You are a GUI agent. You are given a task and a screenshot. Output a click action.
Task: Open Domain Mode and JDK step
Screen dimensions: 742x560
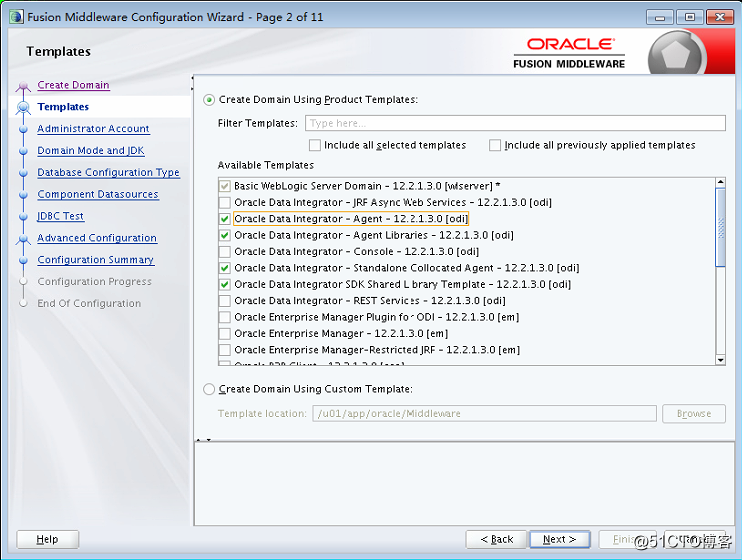pos(91,151)
